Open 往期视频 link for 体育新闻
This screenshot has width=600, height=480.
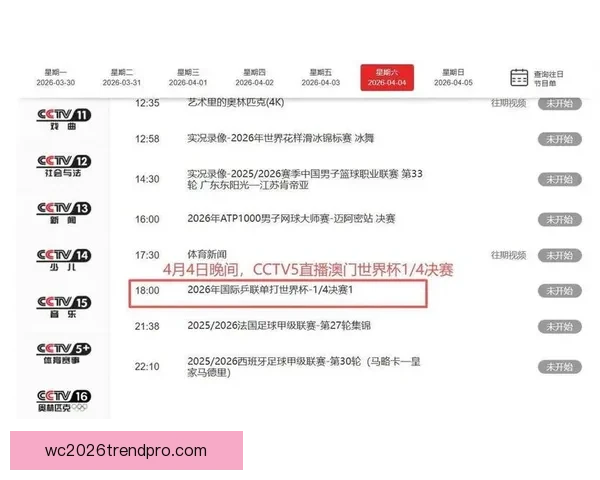coord(509,255)
